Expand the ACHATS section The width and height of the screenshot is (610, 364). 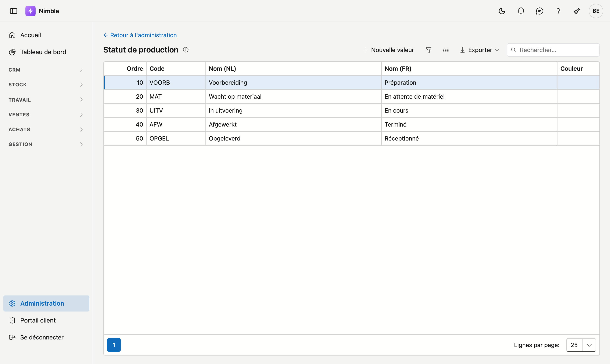[x=46, y=130]
